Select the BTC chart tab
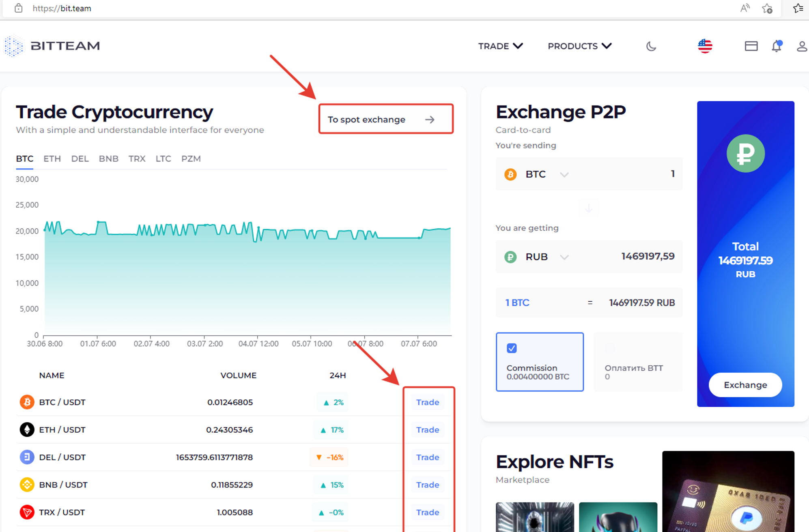This screenshot has width=809, height=532. point(25,159)
